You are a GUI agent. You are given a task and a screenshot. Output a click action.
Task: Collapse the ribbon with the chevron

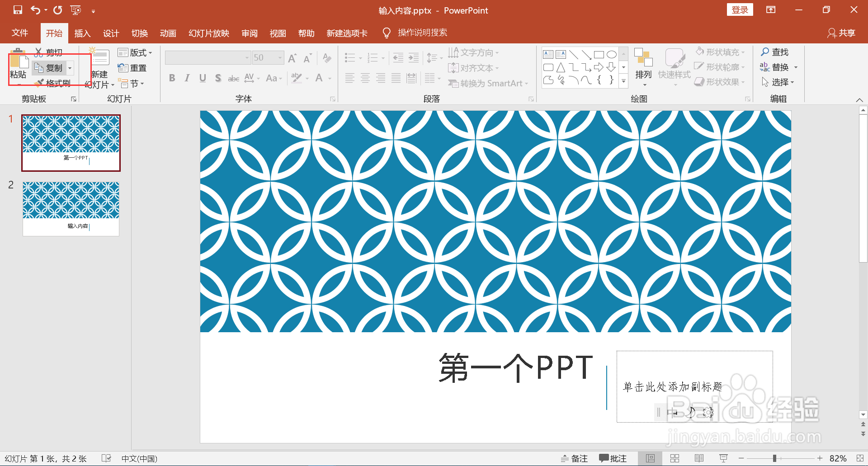(x=859, y=100)
